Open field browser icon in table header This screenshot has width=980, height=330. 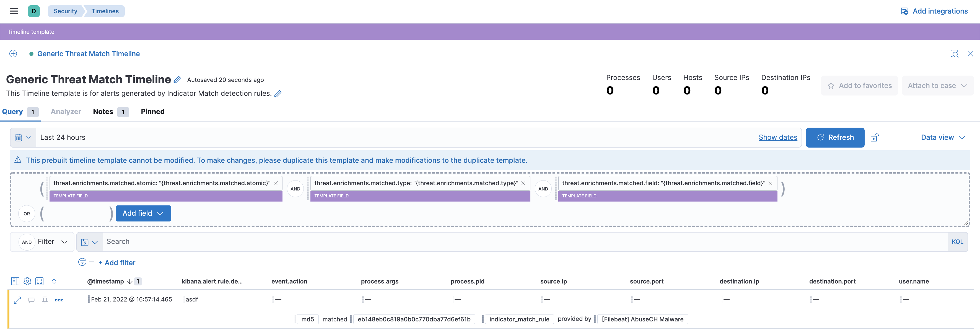[15, 281]
